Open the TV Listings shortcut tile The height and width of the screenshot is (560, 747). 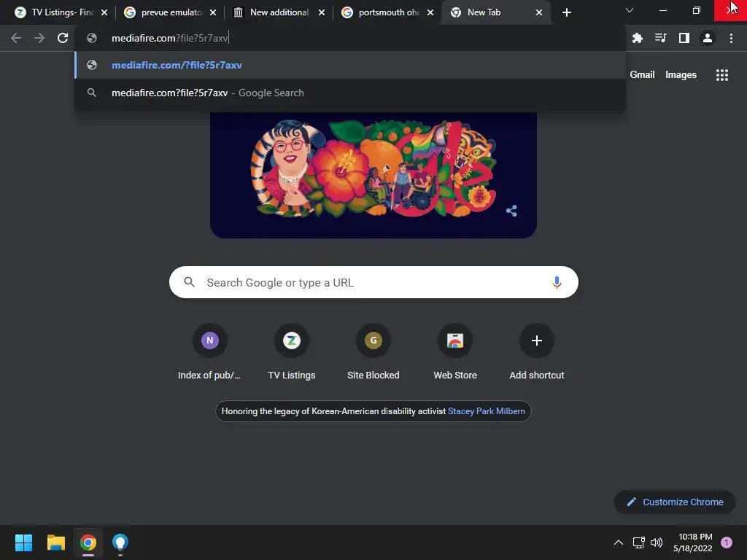pyautogui.click(x=292, y=352)
